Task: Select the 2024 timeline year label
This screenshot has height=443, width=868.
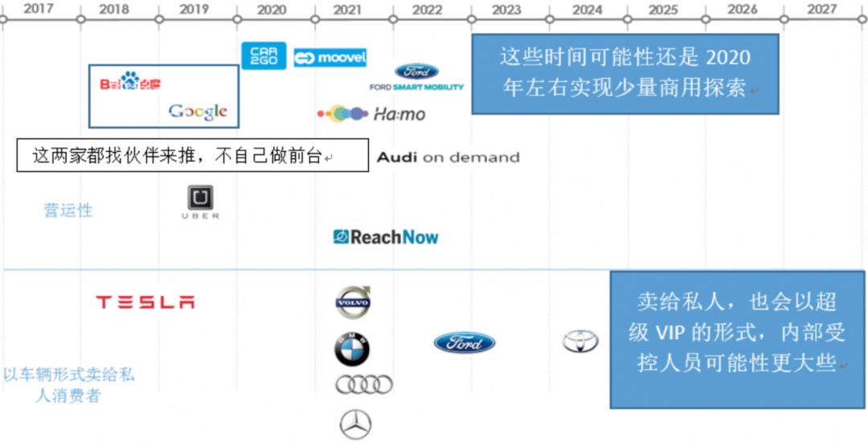Action: pos(588,10)
